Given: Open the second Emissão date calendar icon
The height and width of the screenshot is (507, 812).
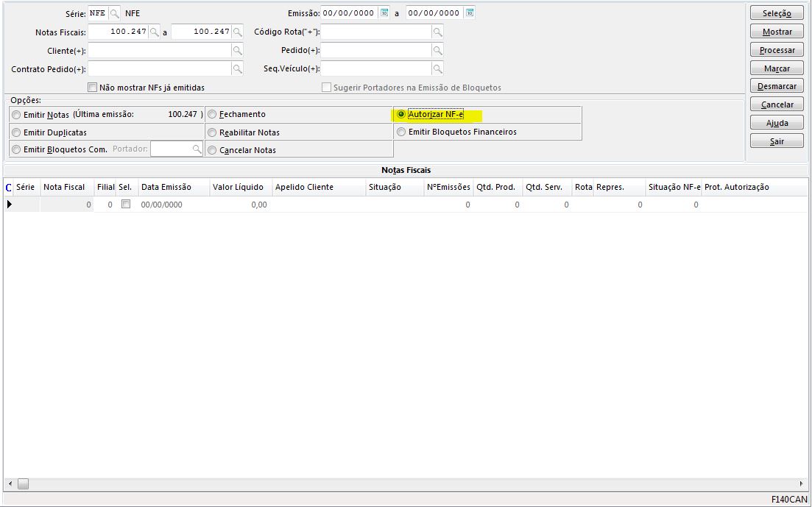Looking at the screenshot, I should [x=470, y=13].
